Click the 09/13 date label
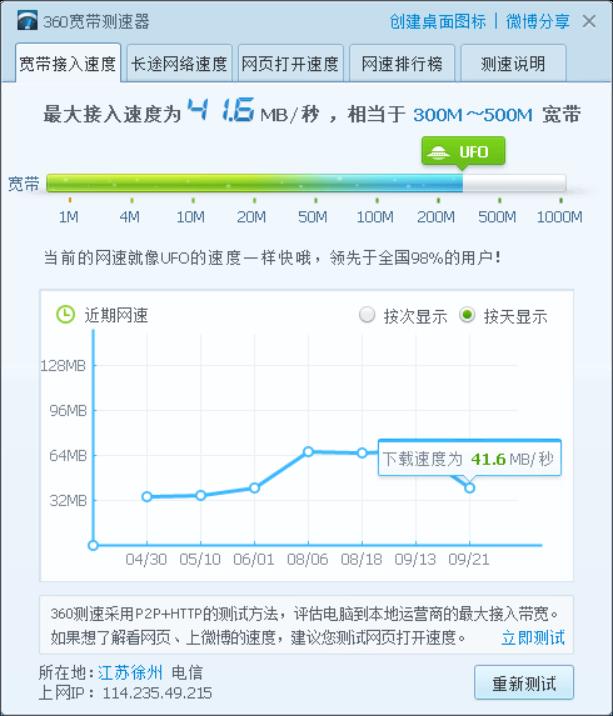The height and width of the screenshot is (716, 613). coord(415,559)
